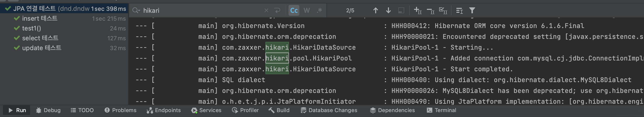Viewport: 644px width, 117px height.
Task: Go to next occurrence with down arrow
Action: click(388, 11)
